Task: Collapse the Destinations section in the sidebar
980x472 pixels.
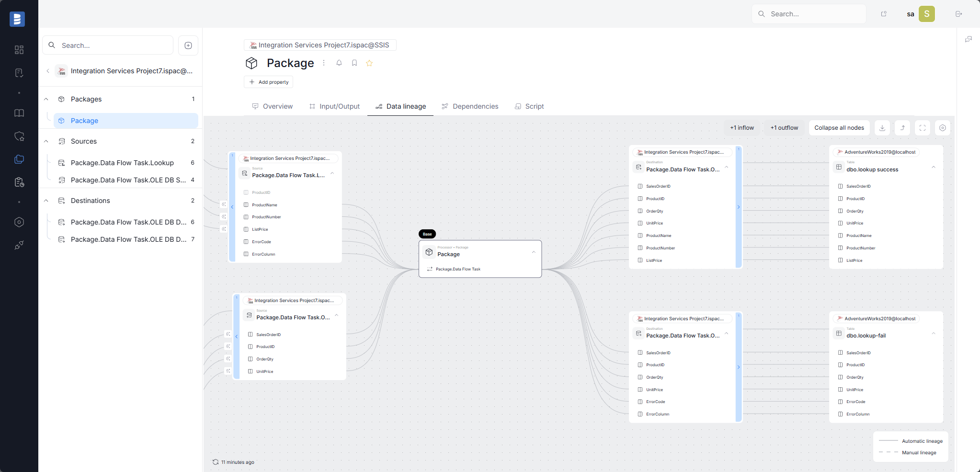Action: pyautogui.click(x=46, y=201)
